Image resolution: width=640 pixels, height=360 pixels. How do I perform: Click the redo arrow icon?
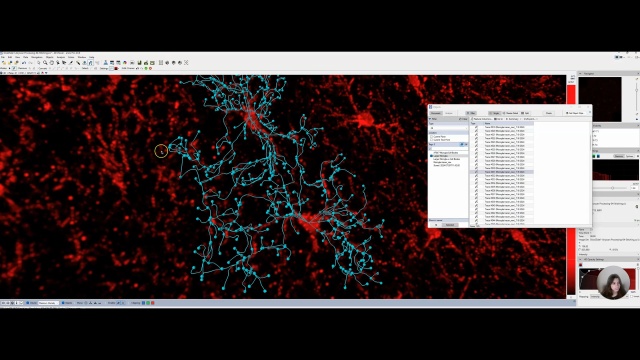31,63
